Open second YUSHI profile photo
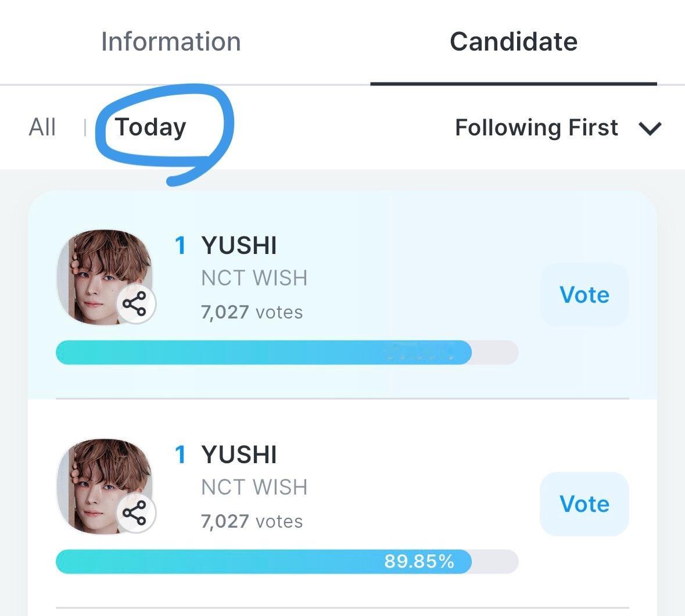 [105, 486]
